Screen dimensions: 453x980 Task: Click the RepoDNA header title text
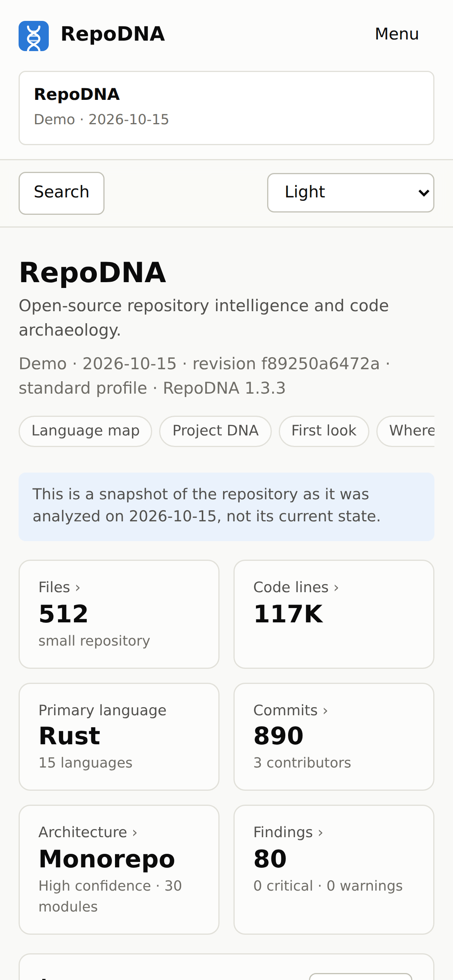(113, 34)
